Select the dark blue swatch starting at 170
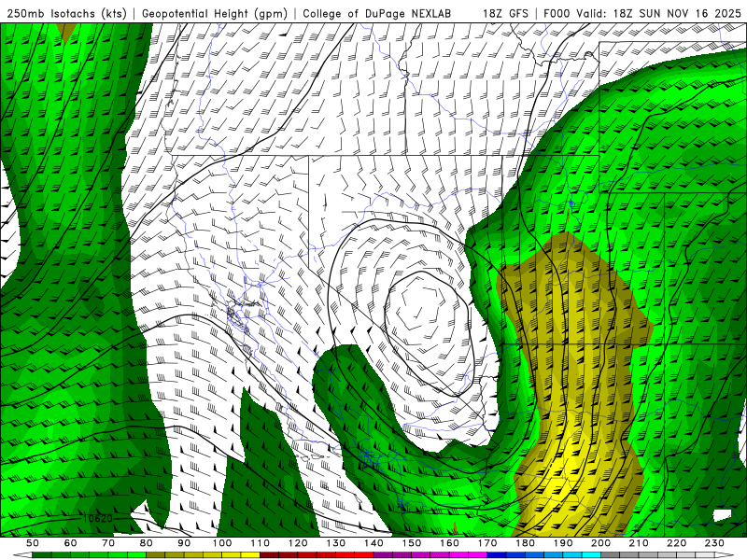Viewport: 747px width, 560px height. [x=497, y=554]
